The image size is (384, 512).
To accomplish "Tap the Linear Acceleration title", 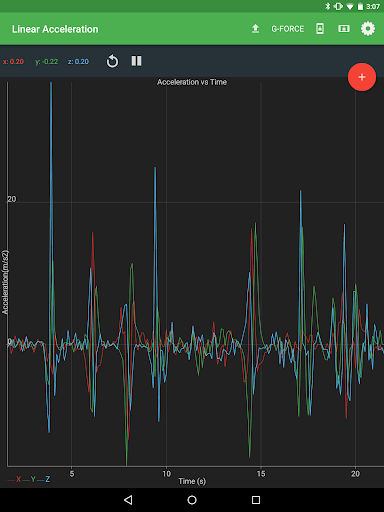I will [55, 29].
